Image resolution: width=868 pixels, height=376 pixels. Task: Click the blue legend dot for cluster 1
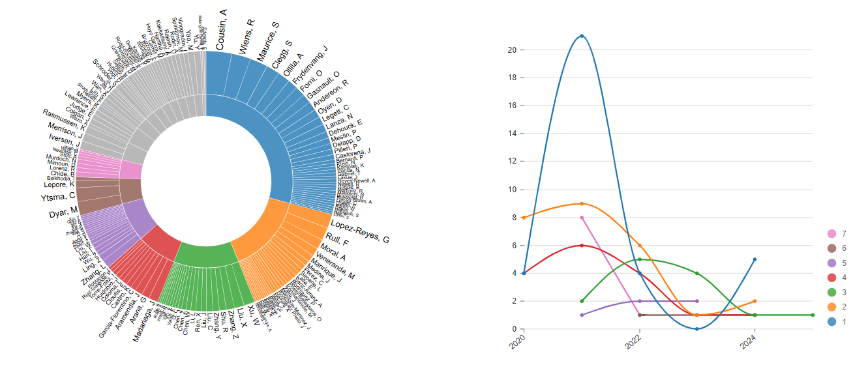click(x=831, y=321)
